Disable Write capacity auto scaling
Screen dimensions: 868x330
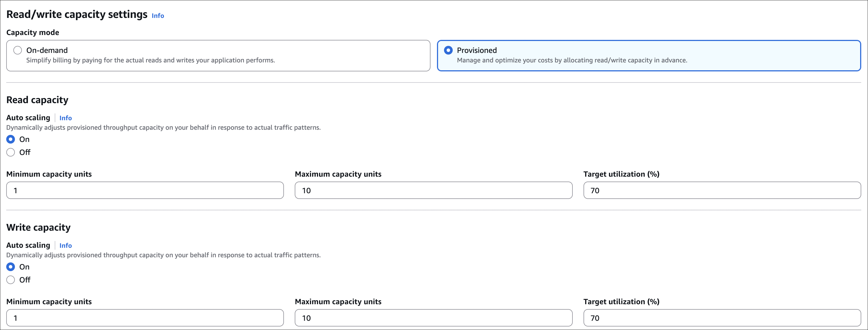coord(11,280)
